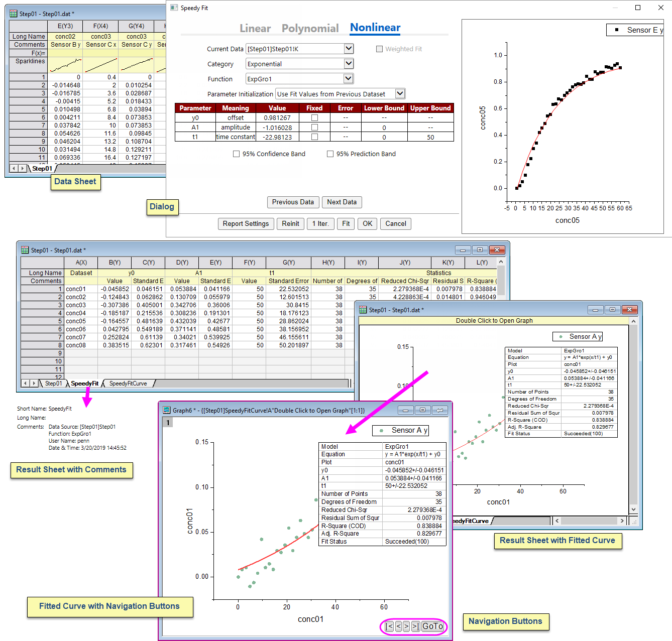Go to first graph navigation button
Screen dimensions: 672x641
point(389,626)
